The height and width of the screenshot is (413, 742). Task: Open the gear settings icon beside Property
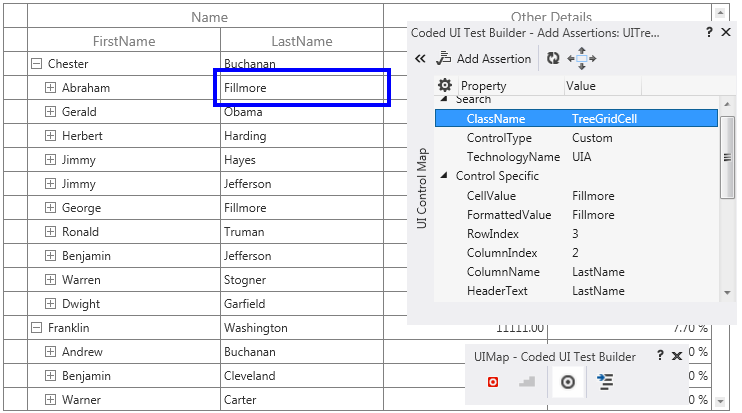click(444, 85)
